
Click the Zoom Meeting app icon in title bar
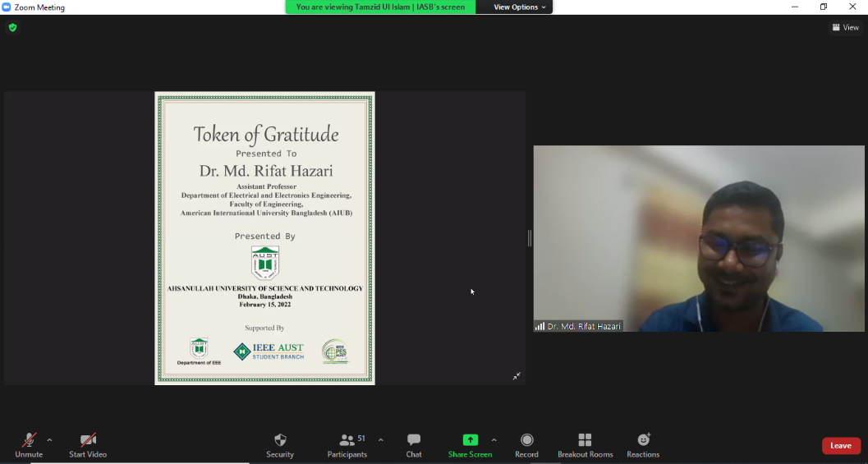pos(7,7)
